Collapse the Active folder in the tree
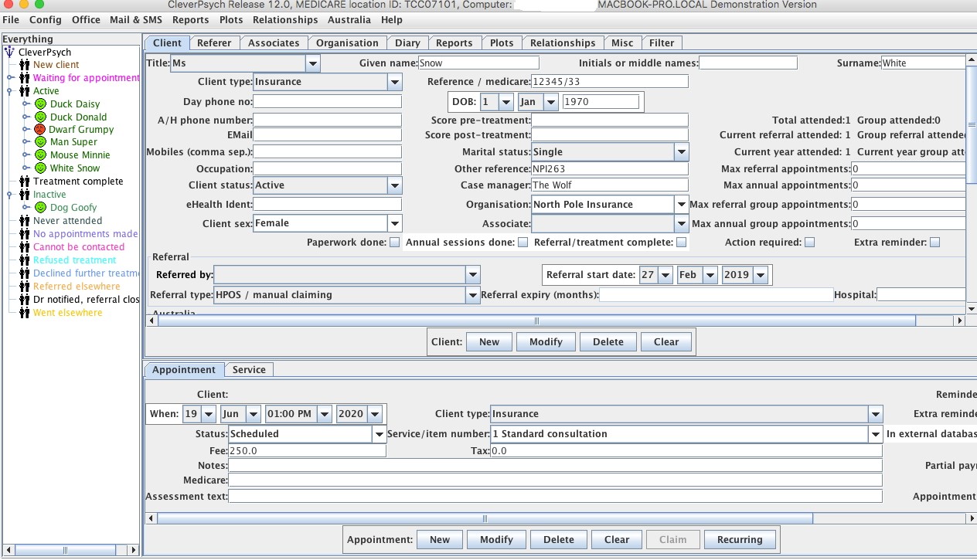 (10, 91)
